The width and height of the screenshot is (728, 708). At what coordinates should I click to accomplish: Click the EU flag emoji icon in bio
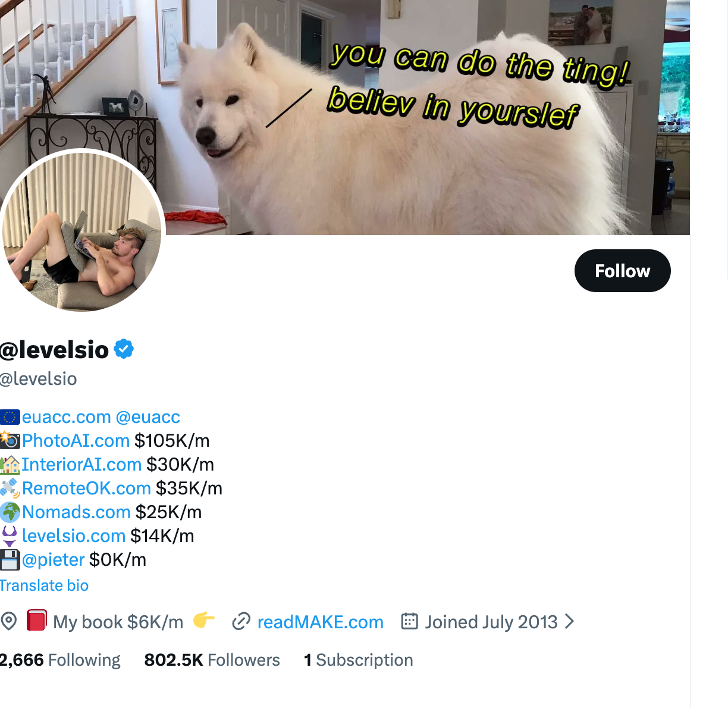pos(10,417)
